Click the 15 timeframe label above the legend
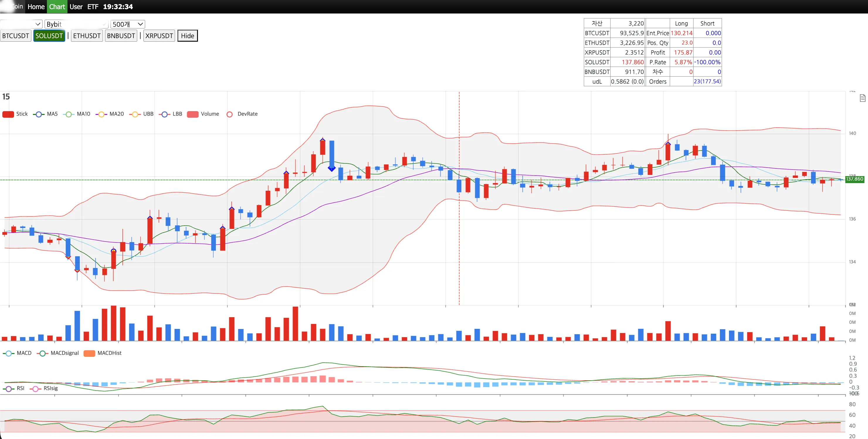Viewport: 868px width, 439px height. click(x=6, y=97)
